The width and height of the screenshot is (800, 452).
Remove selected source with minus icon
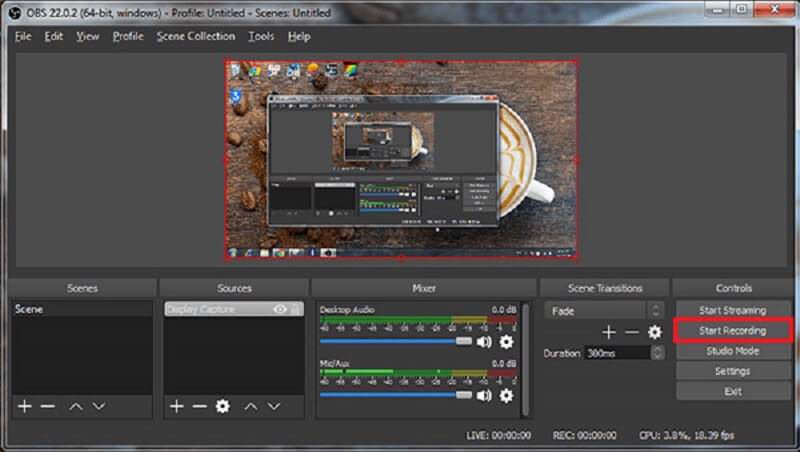pyautogui.click(x=199, y=406)
